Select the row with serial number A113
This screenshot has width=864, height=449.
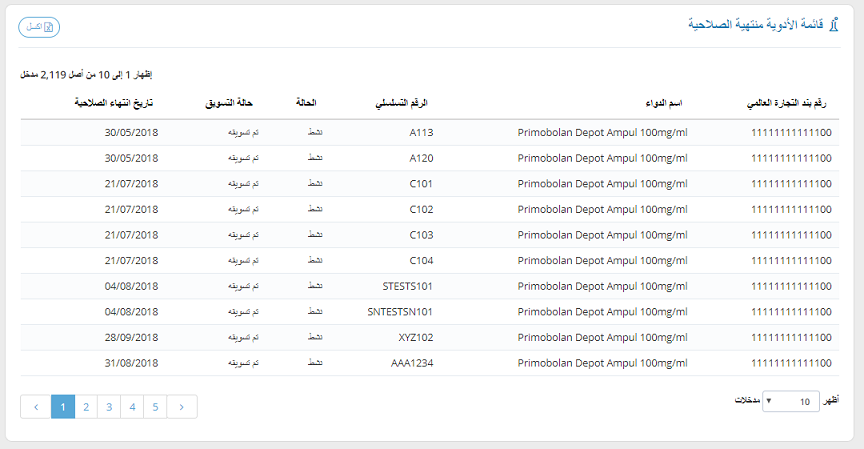point(421,132)
